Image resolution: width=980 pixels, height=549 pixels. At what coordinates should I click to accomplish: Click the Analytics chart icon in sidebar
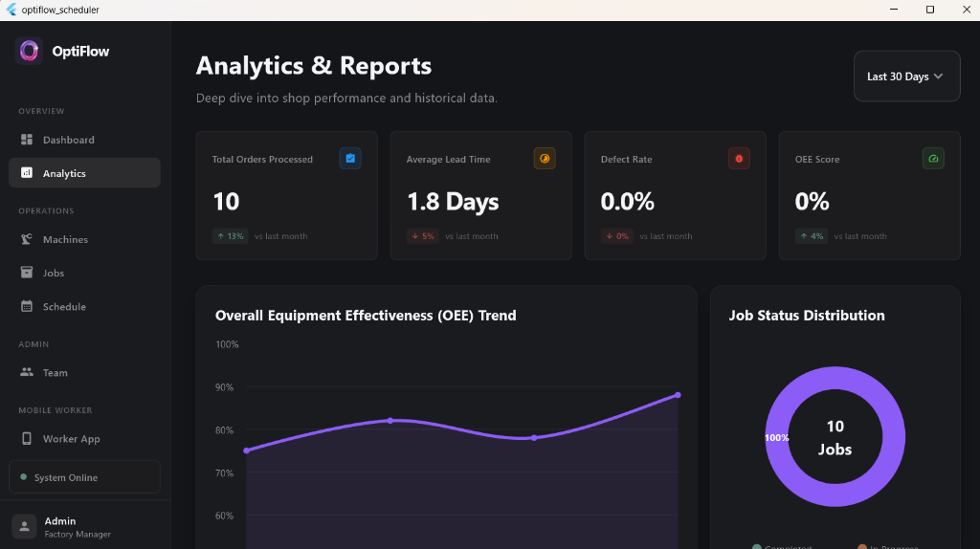[x=26, y=172]
